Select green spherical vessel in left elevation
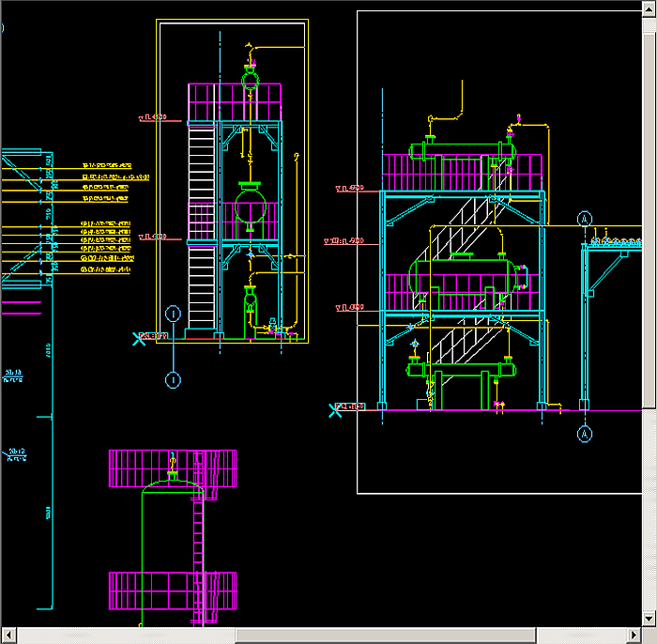657x644 pixels. [x=250, y=205]
